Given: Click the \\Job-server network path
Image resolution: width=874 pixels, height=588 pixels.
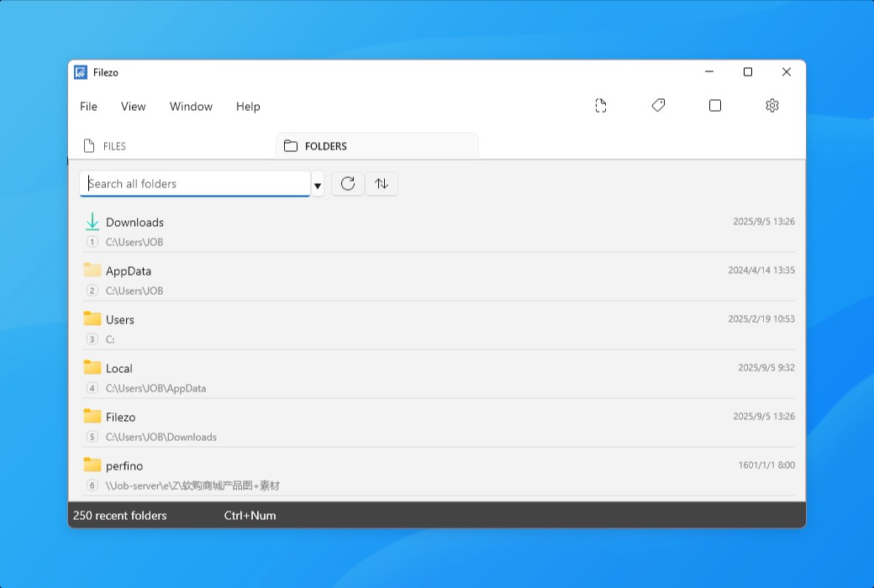Looking at the screenshot, I should coord(192,486).
